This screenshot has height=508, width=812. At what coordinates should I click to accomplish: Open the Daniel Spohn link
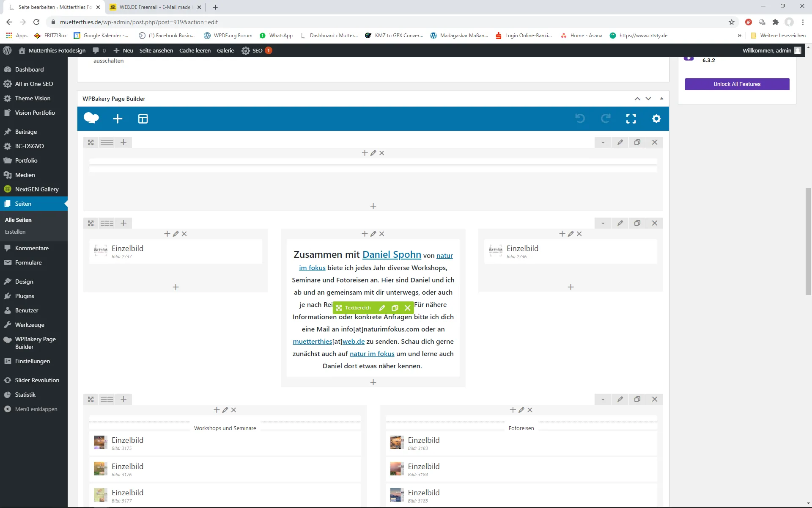pos(392,254)
